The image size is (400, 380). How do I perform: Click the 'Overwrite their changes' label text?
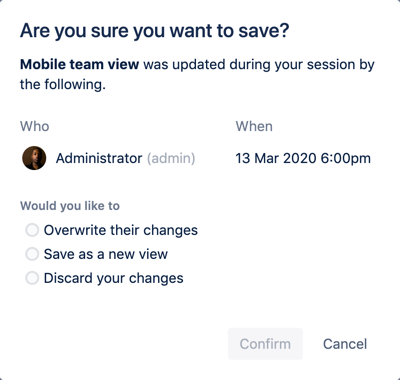click(x=121, y=230)
